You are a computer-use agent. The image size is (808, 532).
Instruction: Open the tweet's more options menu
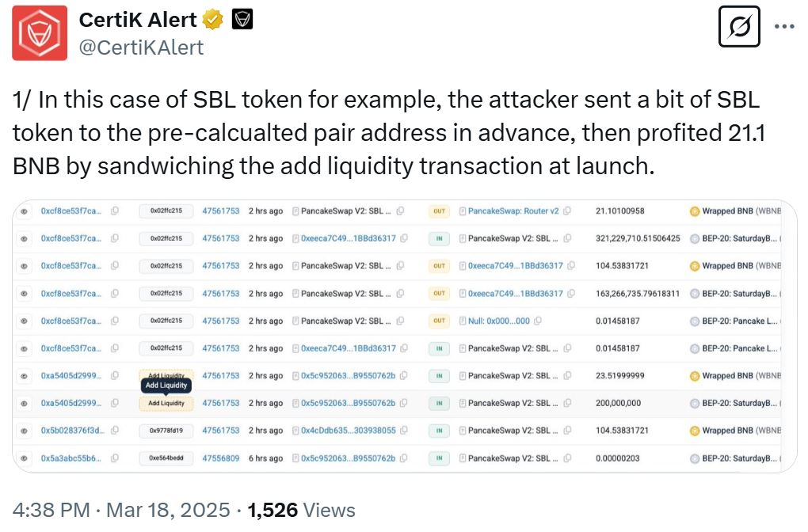pos(784,26)
